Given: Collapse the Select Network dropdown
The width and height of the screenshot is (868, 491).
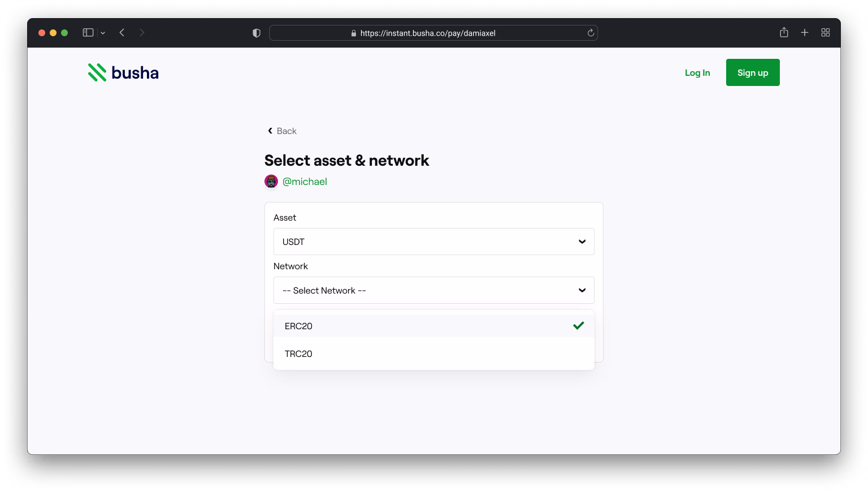Looking at the screenshot, I should 434,290.
